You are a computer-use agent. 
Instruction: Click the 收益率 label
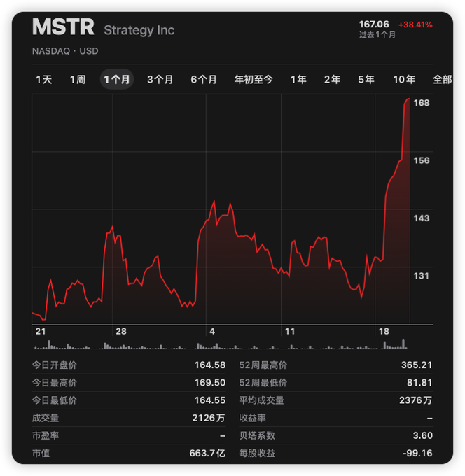click(252, 418)
